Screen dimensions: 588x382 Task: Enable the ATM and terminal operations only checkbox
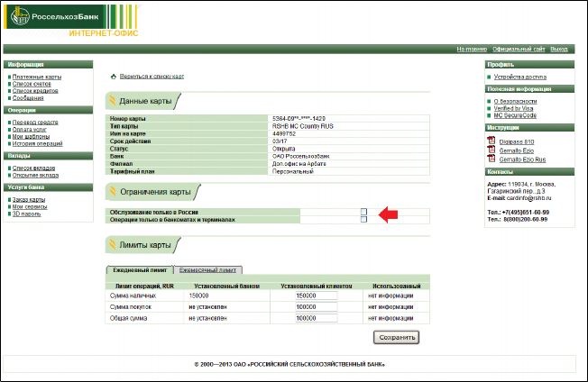click(363, 219)
